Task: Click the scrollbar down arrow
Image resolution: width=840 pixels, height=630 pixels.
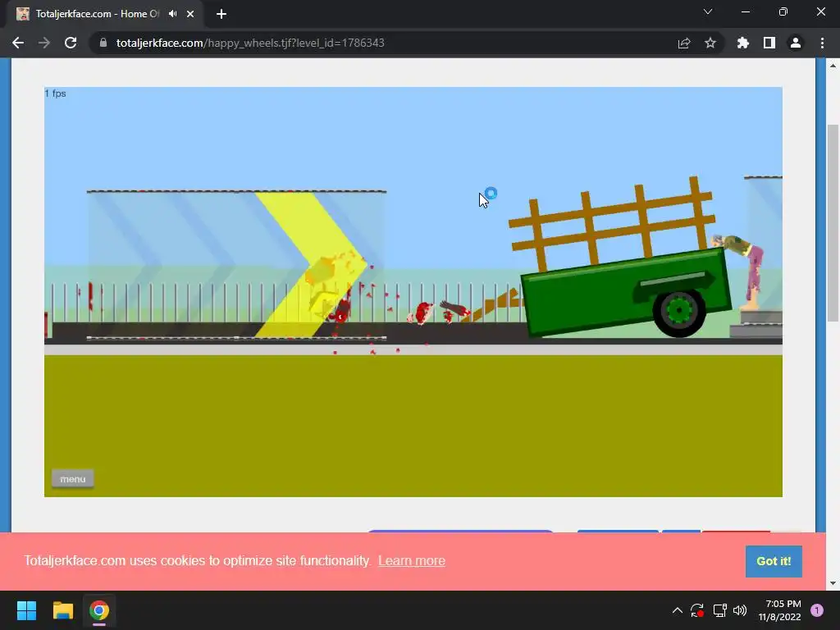Action: point(833,583)
